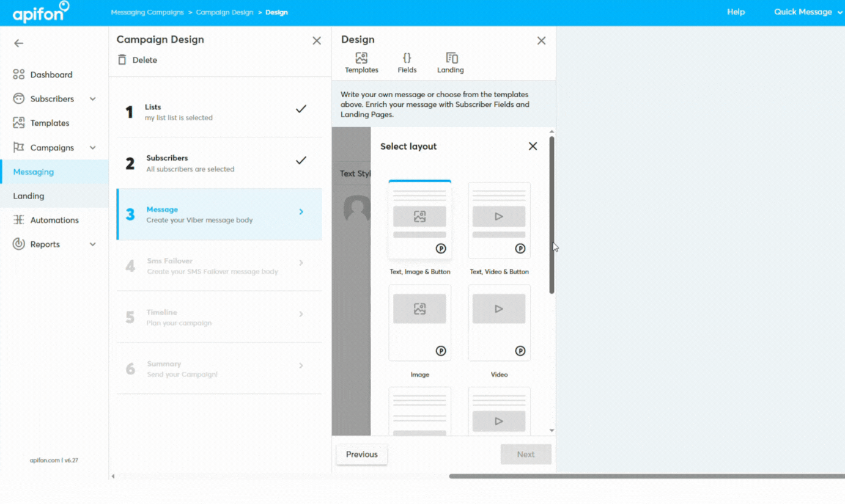The height and width of the screenshot is (504, 845).
Task: Open the Fields curly-braces icon
Action: [407, 59]
